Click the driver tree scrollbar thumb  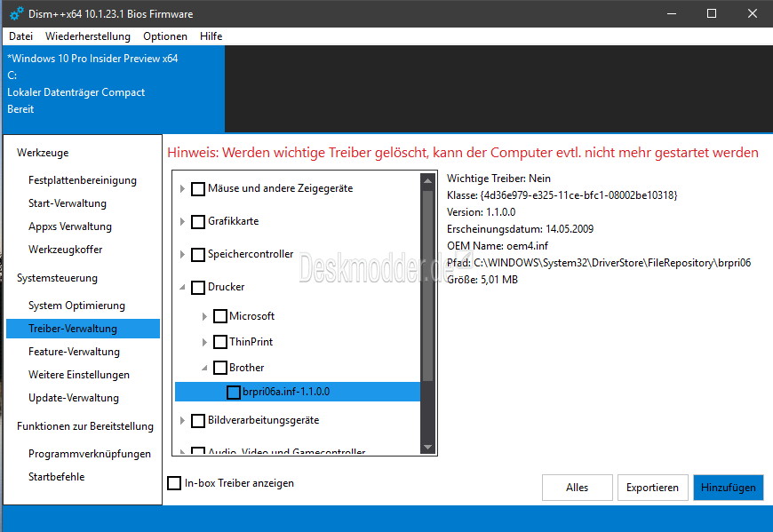click(427, 286)
